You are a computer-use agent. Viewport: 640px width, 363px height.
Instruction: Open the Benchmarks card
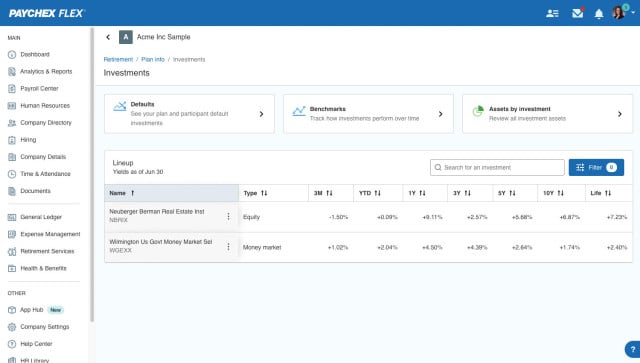click(368, 114)
